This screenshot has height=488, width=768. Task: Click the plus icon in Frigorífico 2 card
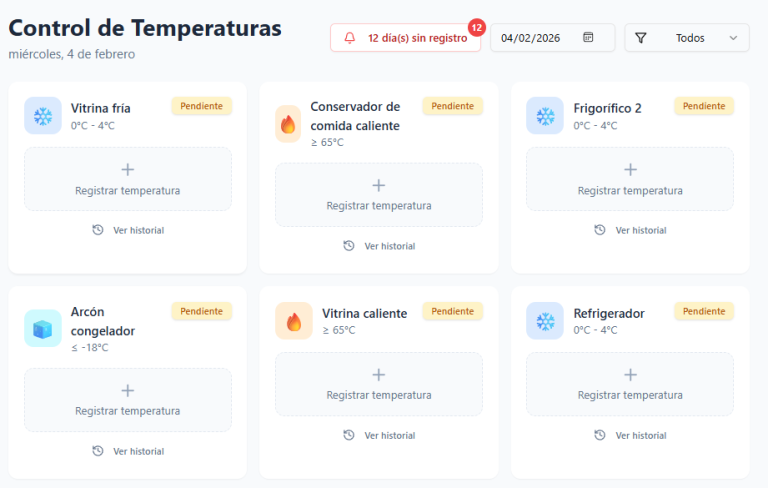click(x=630, y=170)
